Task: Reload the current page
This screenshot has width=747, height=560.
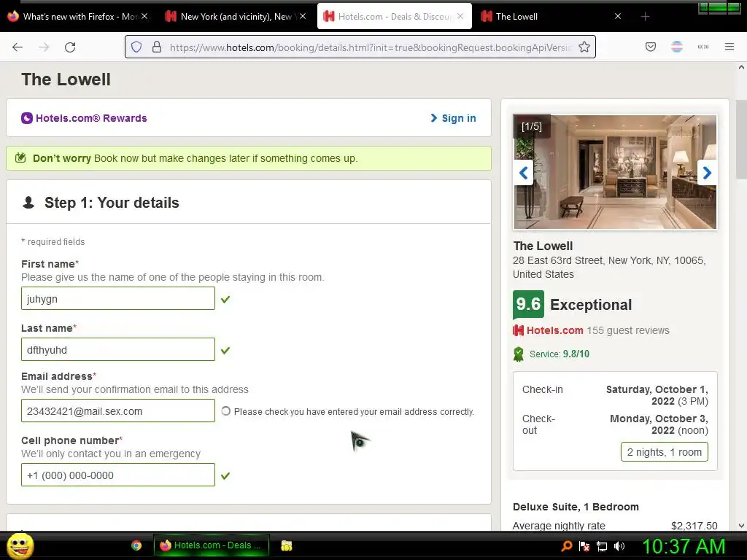Action: point(70,47)
